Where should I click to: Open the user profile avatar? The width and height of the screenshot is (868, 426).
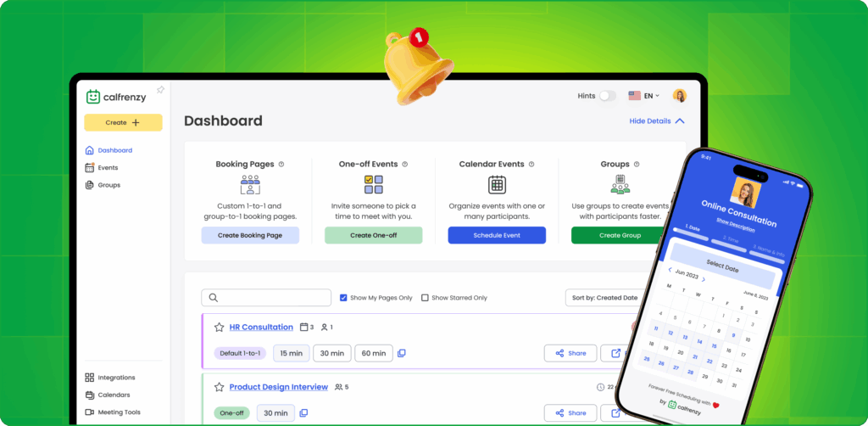[680, 96]
